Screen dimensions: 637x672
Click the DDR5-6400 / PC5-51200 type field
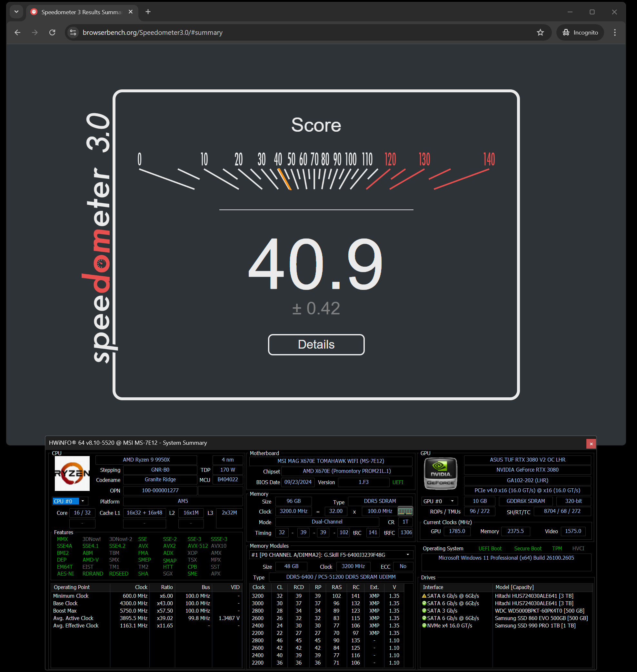pyautogui.click(x=341, y=577)
